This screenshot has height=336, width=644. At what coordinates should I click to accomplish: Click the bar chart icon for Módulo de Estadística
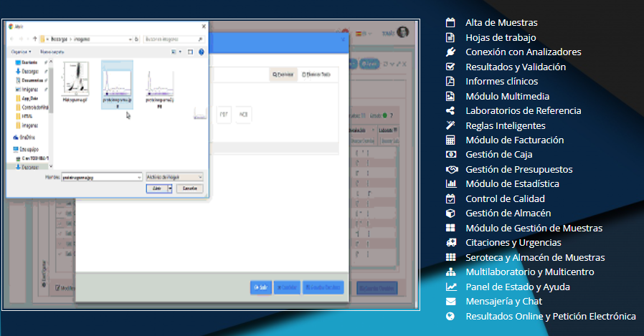pyautogui.click(x=451, y=184)
